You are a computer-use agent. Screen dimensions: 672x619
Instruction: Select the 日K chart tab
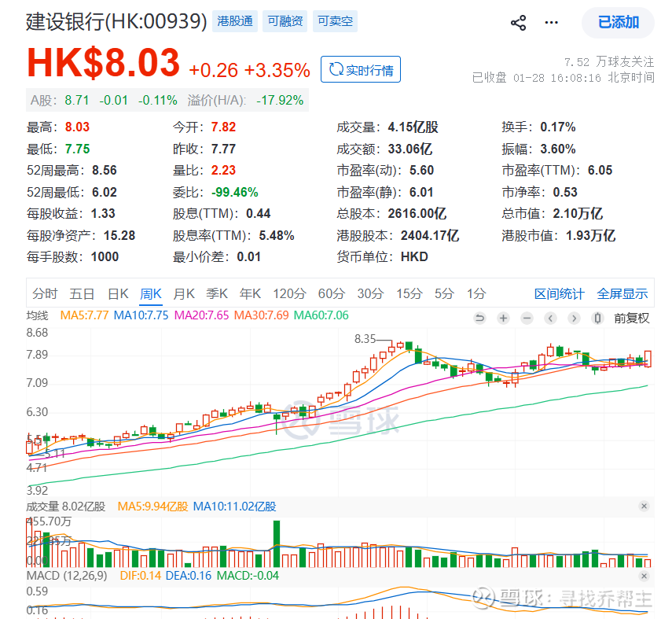click(118, 294)
